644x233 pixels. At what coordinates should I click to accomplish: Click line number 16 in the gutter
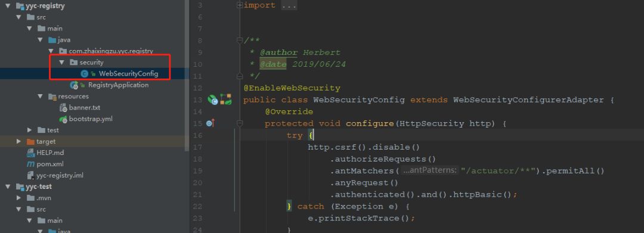pyautogui.click(x=198, y=135)
